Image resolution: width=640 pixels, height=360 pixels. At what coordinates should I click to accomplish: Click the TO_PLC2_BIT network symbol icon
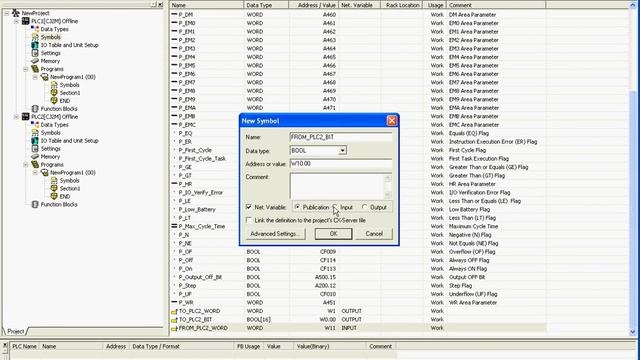174,320
